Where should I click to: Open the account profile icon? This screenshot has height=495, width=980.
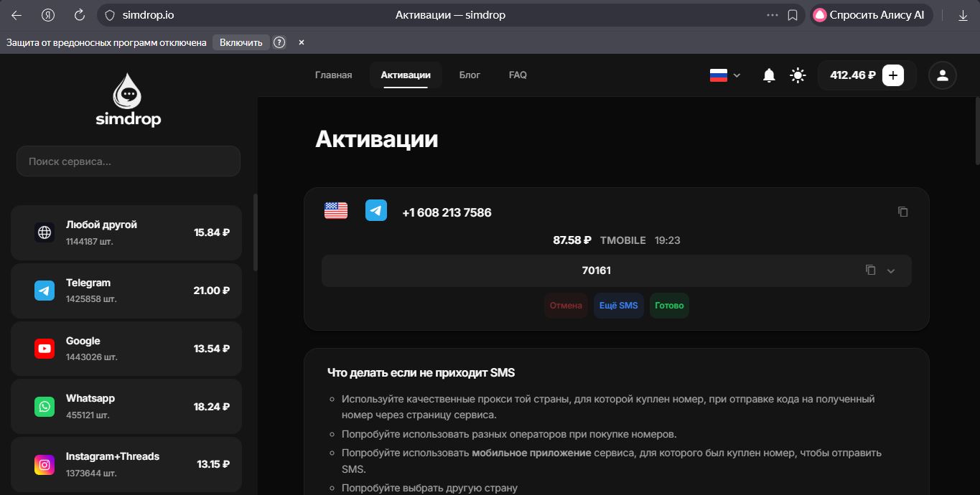[x=942, y=75]
